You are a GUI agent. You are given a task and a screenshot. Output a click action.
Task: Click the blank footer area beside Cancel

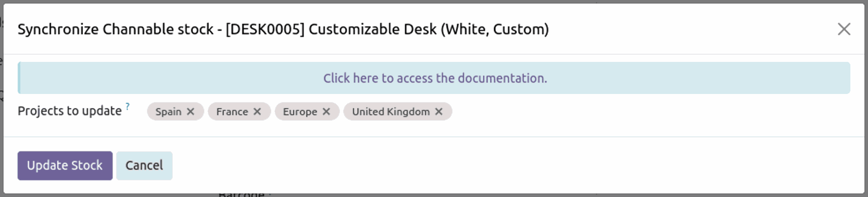[497, 165]
